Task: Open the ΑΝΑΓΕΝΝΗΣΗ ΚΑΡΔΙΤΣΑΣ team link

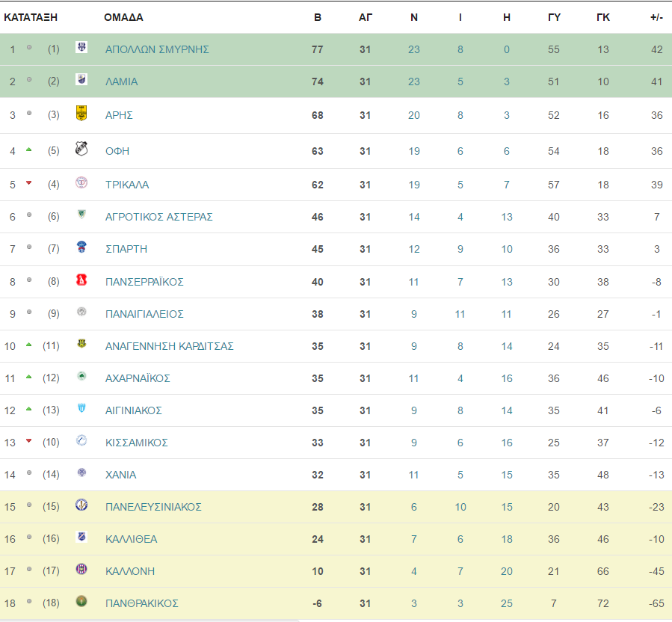Action: point(169,346)
